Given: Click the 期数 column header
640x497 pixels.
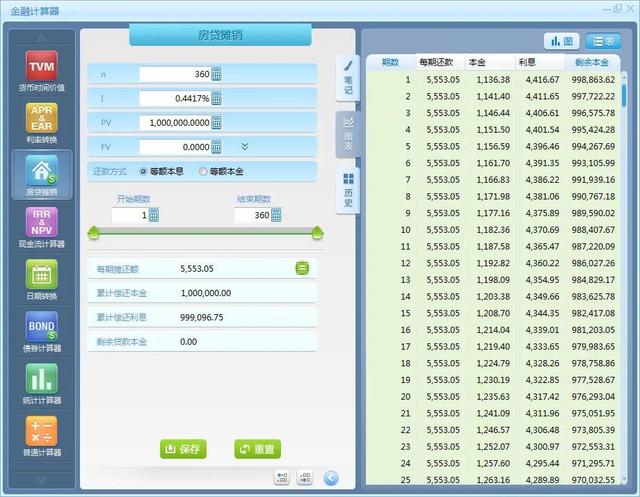Looking at the screenshot, I should (390, 62).
